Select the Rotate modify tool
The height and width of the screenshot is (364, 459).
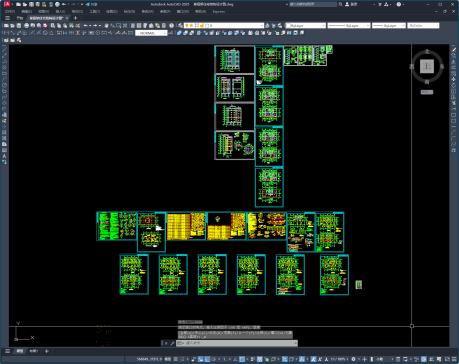pos(454,85)
